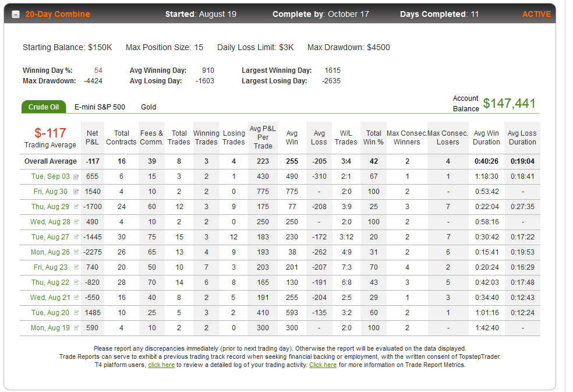
Task: Open the Fri, Aug 23 date link
Action: [x=51, y=267]
